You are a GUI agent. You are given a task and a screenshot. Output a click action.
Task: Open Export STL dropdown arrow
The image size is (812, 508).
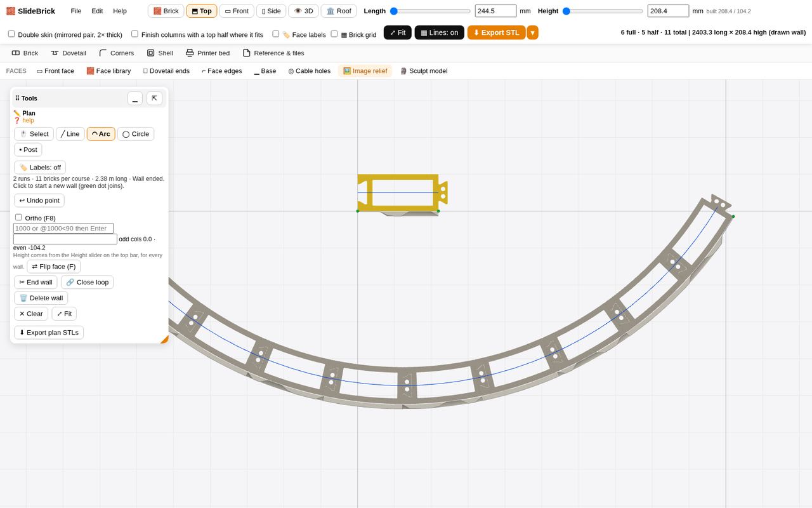tap(532, 32)
